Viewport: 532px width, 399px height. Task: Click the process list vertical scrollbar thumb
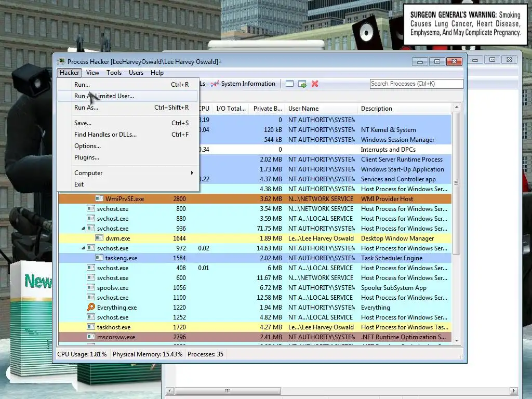click(x=456, y=183)
